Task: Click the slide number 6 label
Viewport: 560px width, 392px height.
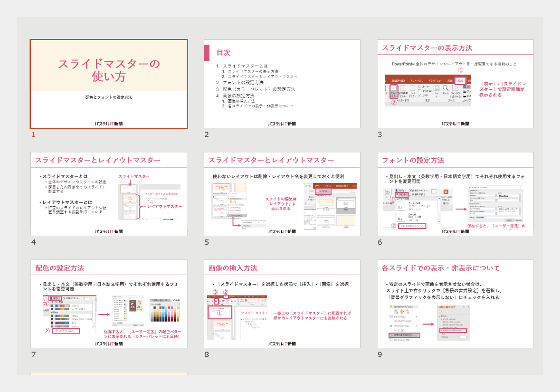Action: pos(380,242)
